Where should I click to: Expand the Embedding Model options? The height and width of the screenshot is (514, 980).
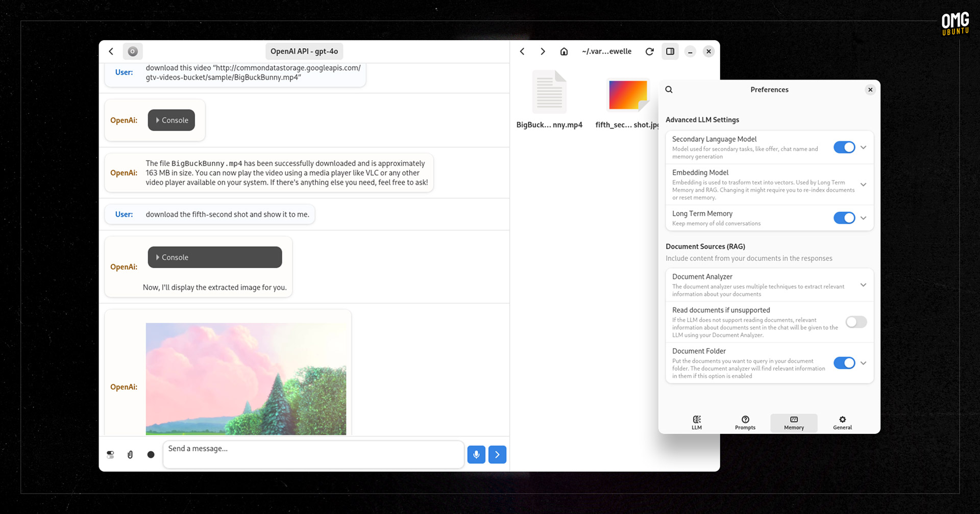click(x=863, y=185)
